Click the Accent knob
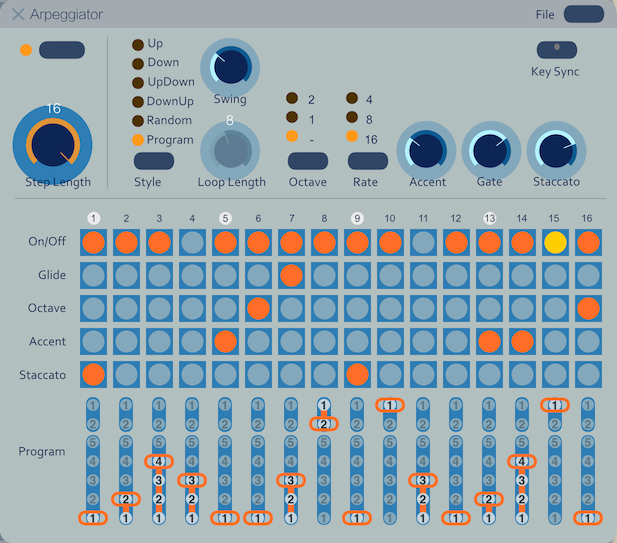Image resolution: width=617 pixels, height=543 pixels. [427, 150]
